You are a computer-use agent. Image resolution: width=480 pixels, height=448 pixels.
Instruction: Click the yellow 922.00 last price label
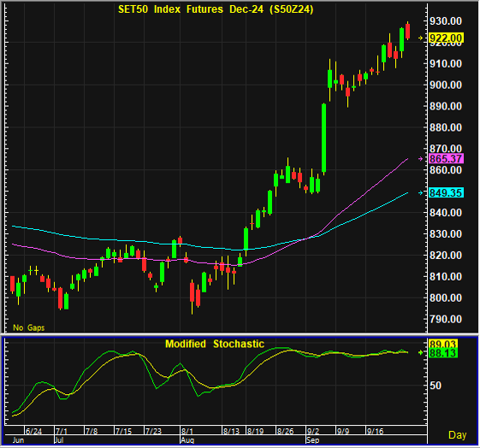446,38
